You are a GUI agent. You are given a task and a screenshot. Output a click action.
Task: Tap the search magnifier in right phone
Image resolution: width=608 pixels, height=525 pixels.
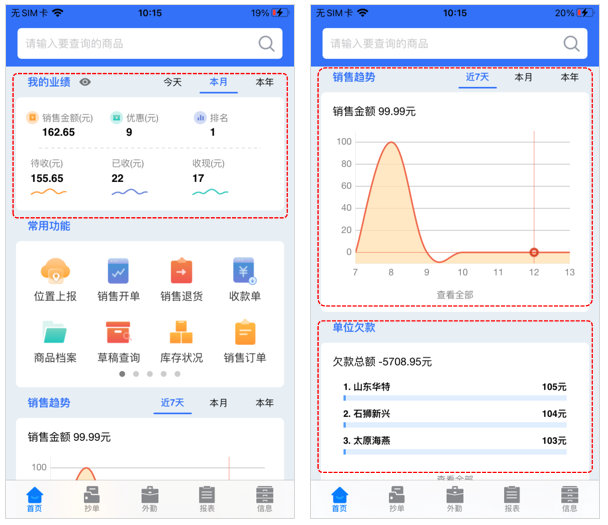571,44
